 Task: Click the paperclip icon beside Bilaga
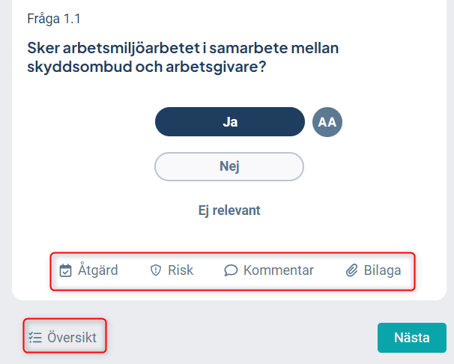point(352,270)
